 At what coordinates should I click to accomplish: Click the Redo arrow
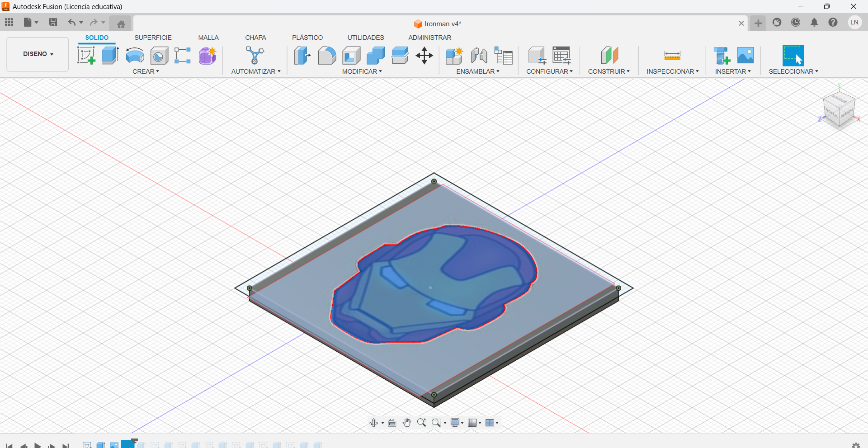(x=94, y=22)
